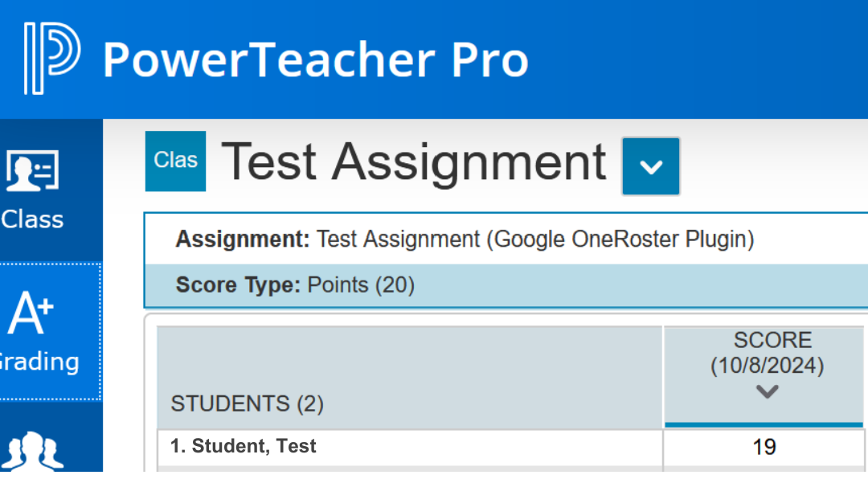Viewport: 868px width, 479px height.
Task: Click the STUDENTS (2) column header
Action: click(x=247, y=403)
